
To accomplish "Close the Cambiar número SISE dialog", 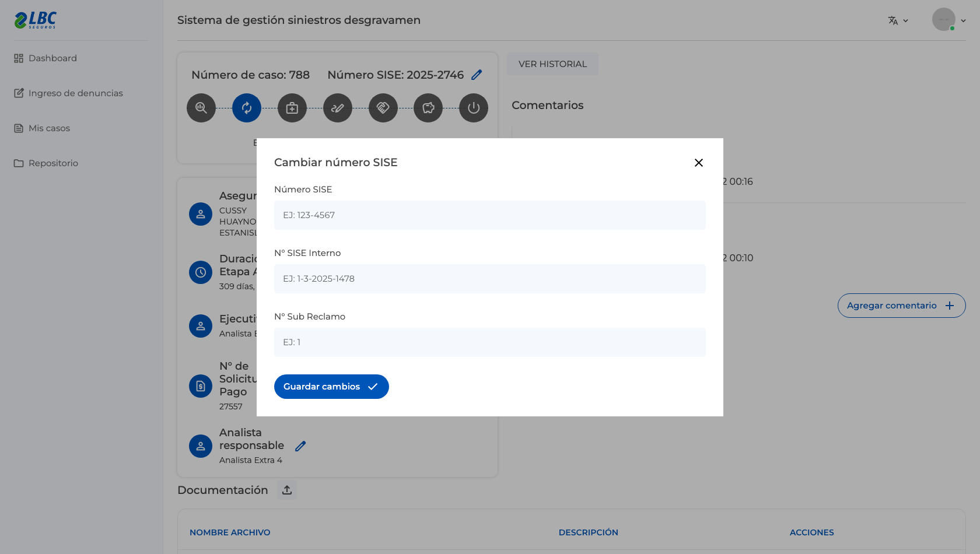I will tap(698, 163).
